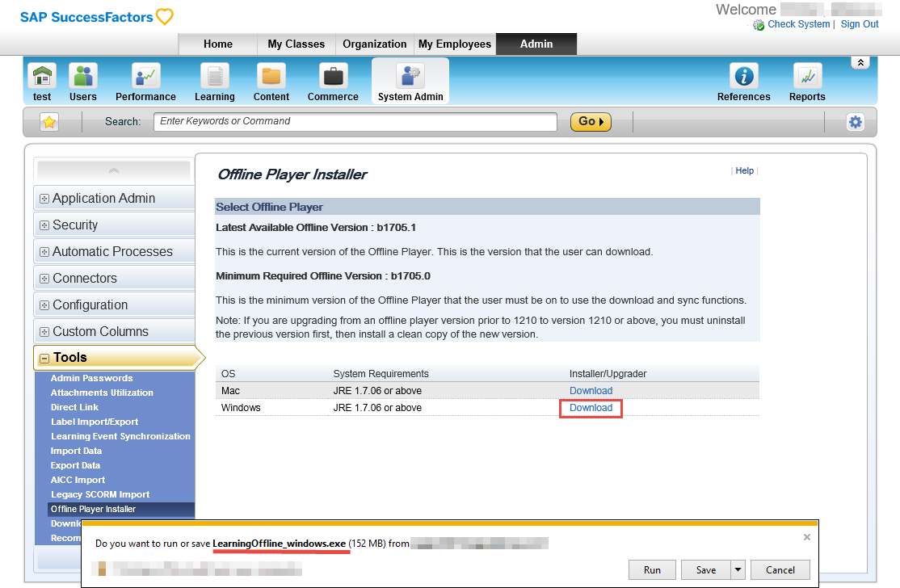
Task: Open the Content folder icon
Action: (x=271, y=76)
